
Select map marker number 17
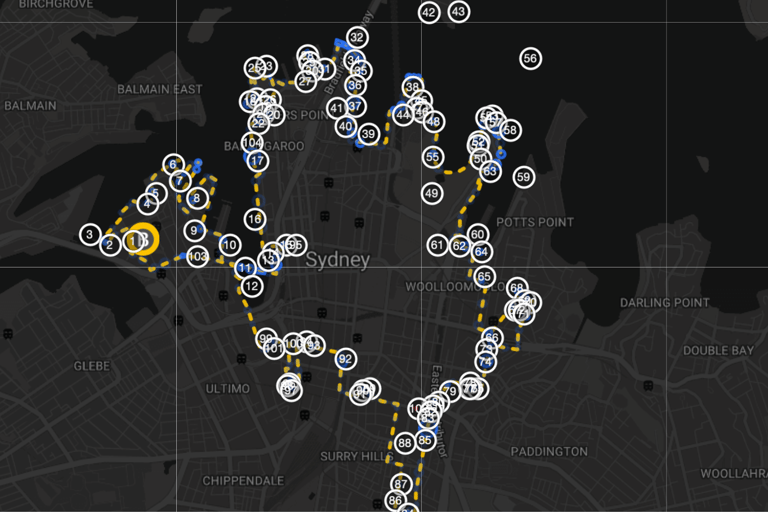[258, 160]
